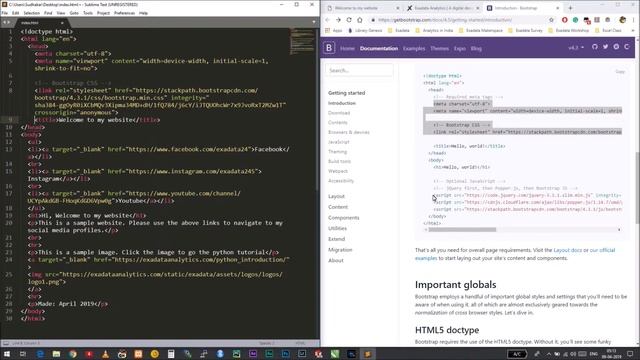The image size is (640, 360).
Task: Click the Sublime Text minimap preview
Action: (302, 41)
